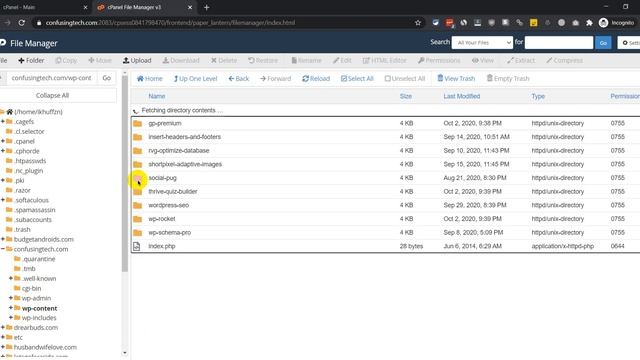This screenshot has height=360, width=640.
Task: Click the Back navigation button
Action: click(x=239, y=78)
